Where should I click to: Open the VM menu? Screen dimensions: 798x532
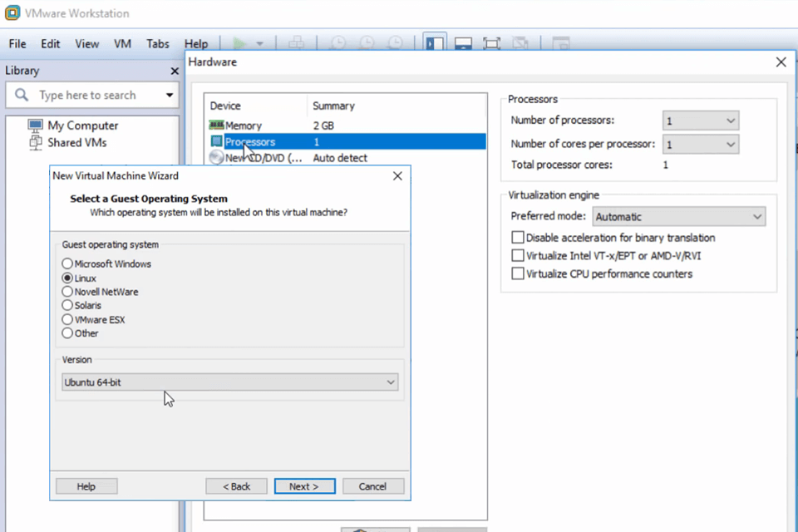pyautogui.click(x=123, y=44)
